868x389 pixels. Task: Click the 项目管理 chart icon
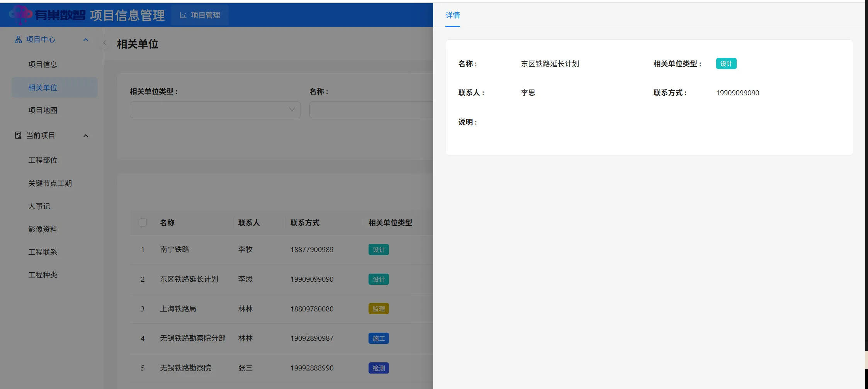pos(183,15)
